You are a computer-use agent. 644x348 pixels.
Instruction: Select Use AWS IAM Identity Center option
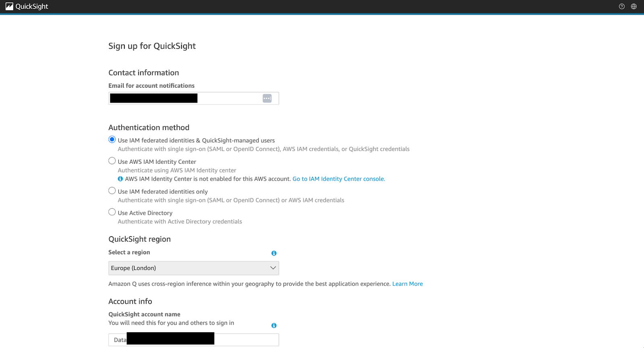[x=112, y=161]
